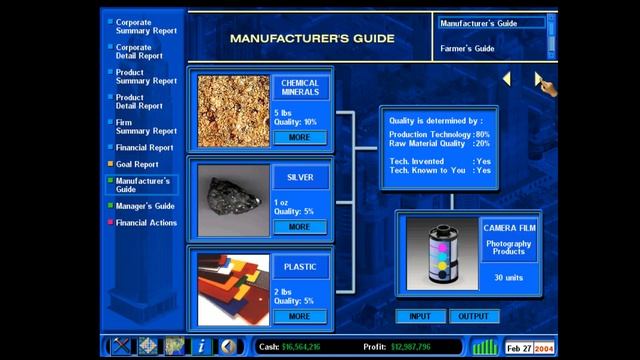Screen dimensions: 640x360
Task: Click 'Quality is determined by :' heading
Action: click(x=436, y=121)
